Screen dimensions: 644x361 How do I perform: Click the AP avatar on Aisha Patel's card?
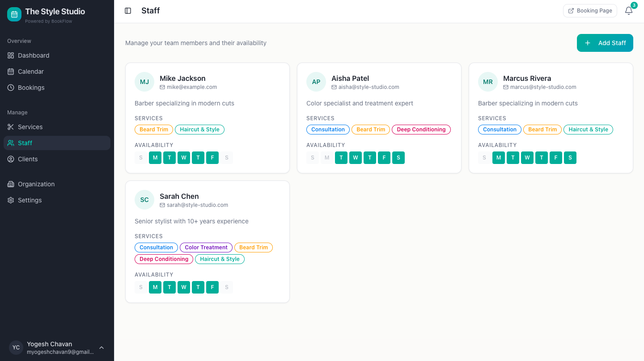click(x=316, y=82)
